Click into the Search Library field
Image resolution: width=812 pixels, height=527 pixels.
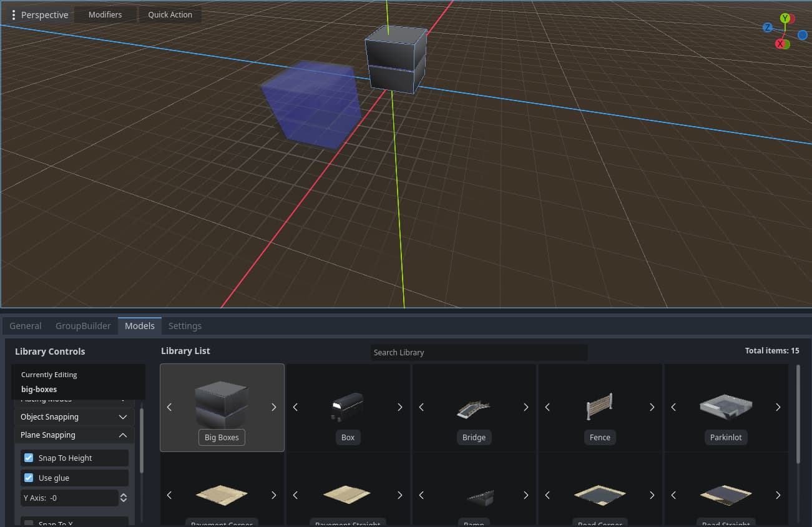[x=479, y=352]
